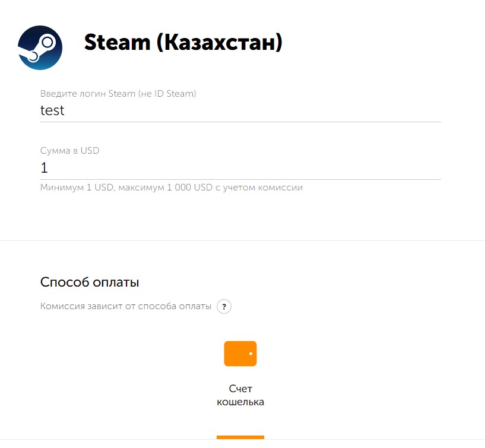Click the Steam logo icon
Screen dimensions: 485x448
click(x=40, y=48)
